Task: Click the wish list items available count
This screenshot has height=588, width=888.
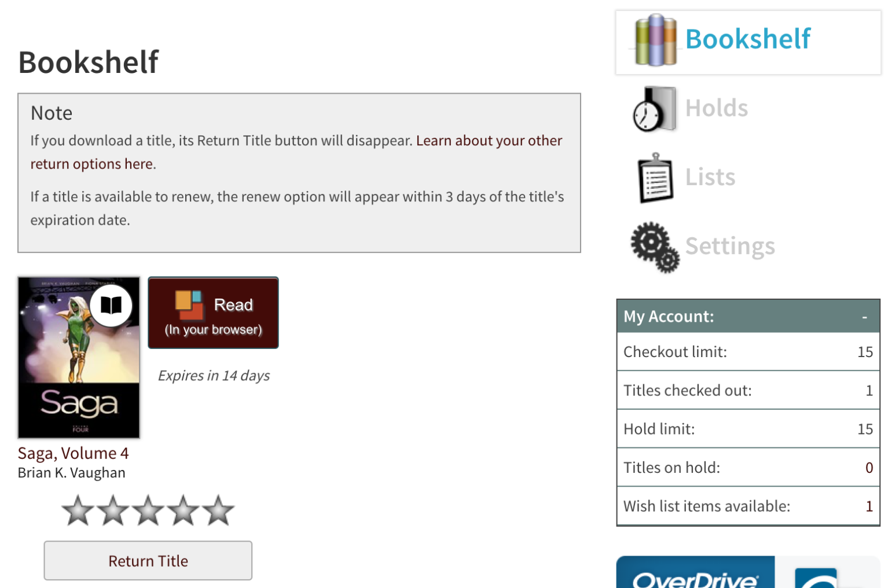Action: pos(869,506)
